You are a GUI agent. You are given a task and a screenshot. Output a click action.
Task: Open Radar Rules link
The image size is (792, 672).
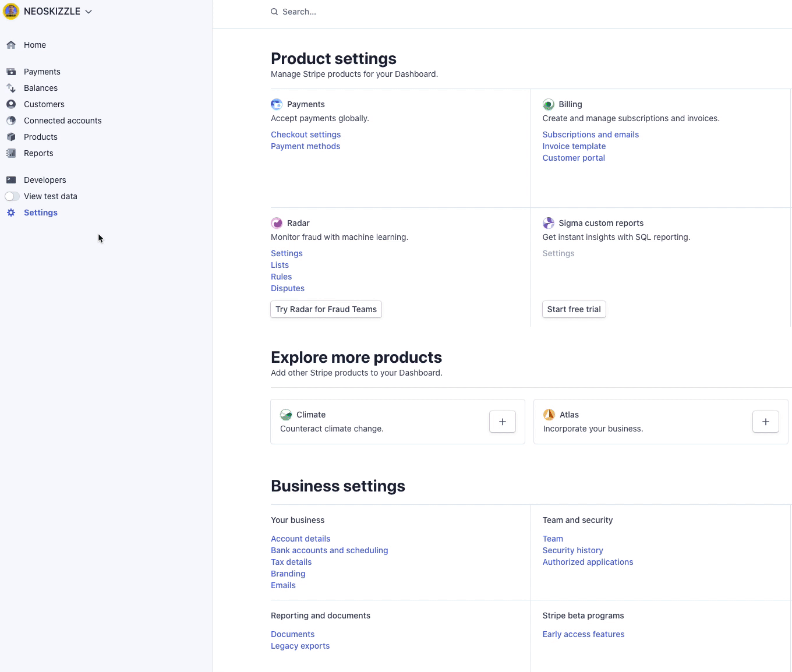coord(281,277)
